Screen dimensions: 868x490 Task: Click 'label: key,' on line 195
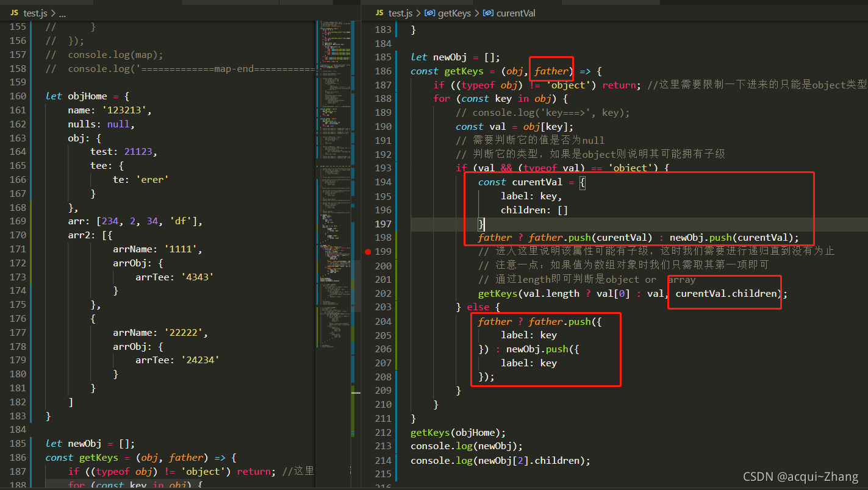tap(531, 196)
